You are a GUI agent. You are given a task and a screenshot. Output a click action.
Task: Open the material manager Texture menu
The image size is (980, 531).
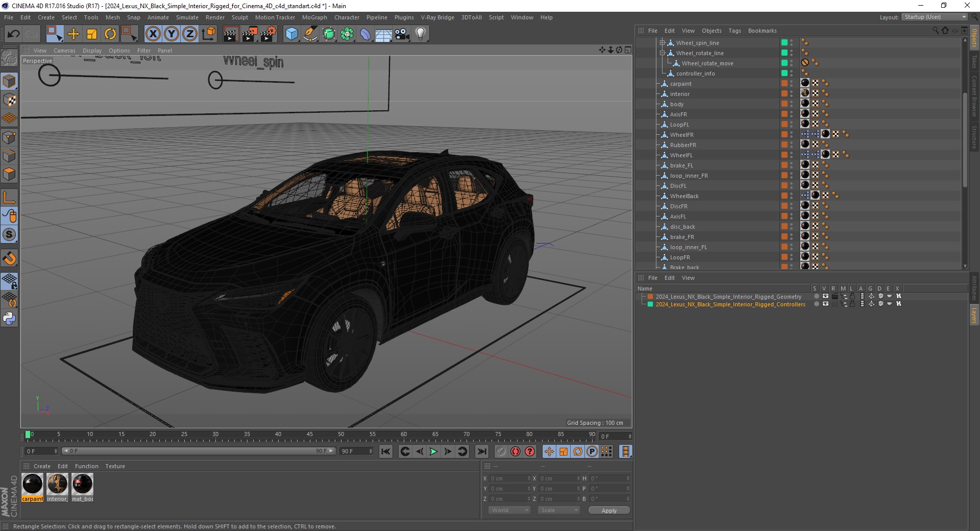tap(115, 466)
